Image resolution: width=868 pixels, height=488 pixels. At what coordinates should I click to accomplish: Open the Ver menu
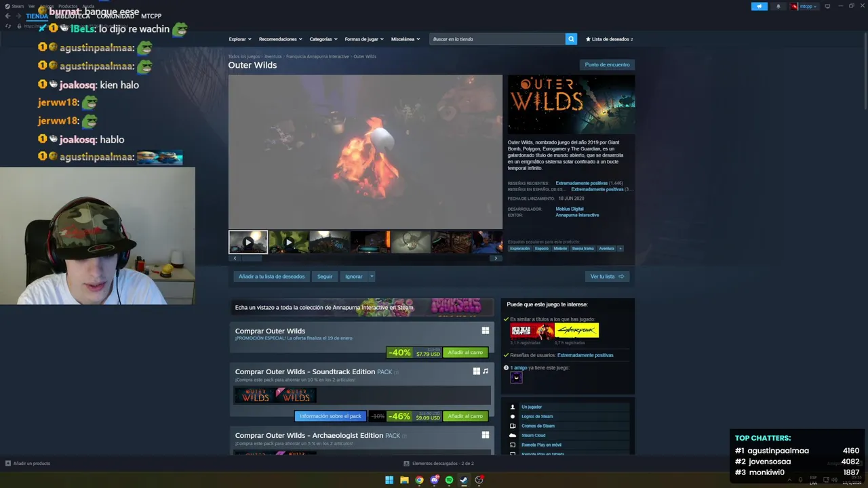point(31,6)
